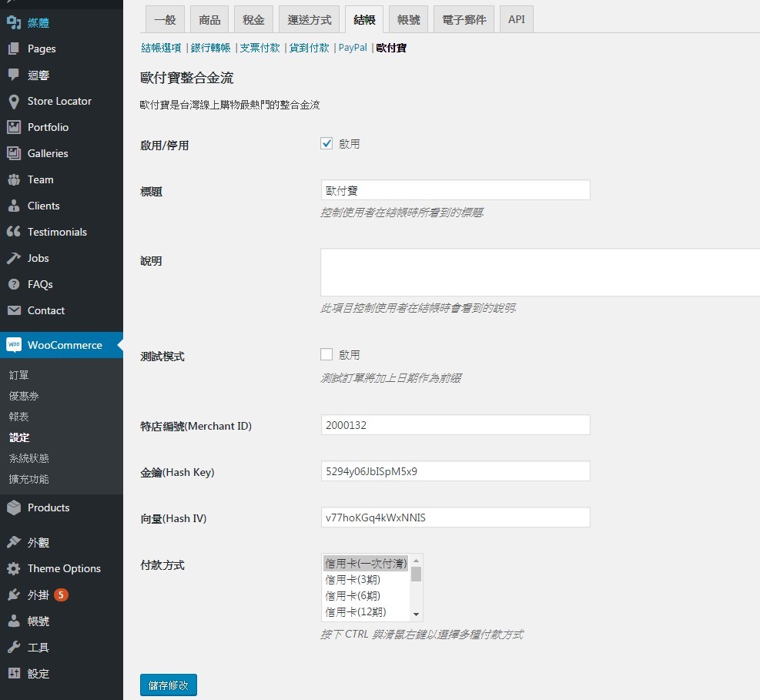The height and width of the screenshot is (700, 760).
Task: Click the payment list scroll down arrow
Action: tap(416, 615)
